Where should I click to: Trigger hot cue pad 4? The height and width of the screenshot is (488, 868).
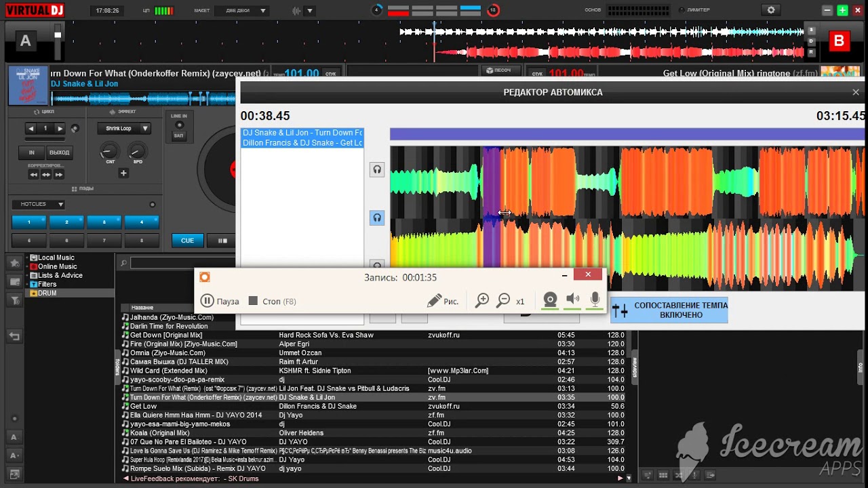[141, 222]
